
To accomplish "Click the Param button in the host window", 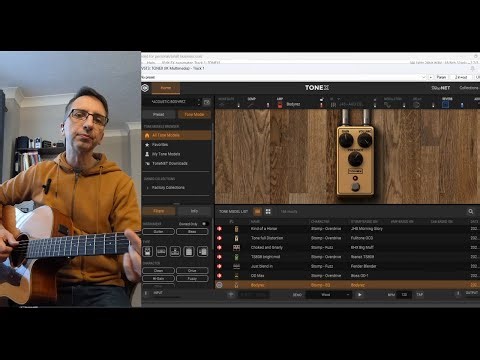I will click(441, 77).
